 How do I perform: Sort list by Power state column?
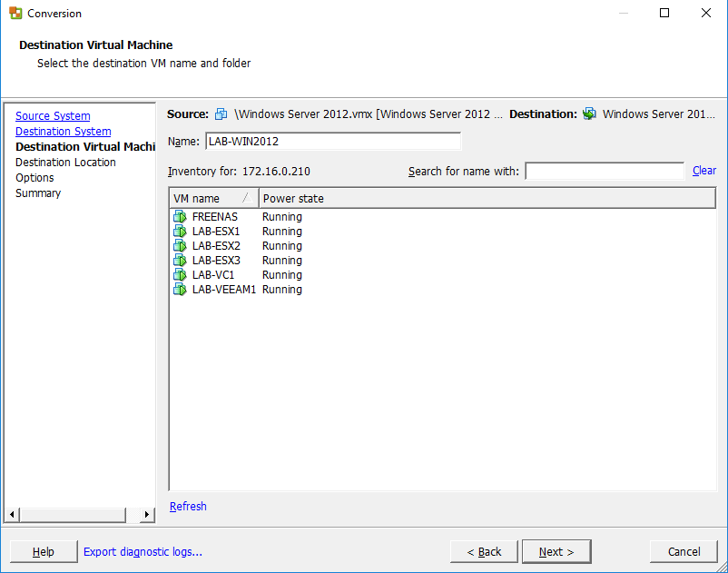tap(293, 198)
